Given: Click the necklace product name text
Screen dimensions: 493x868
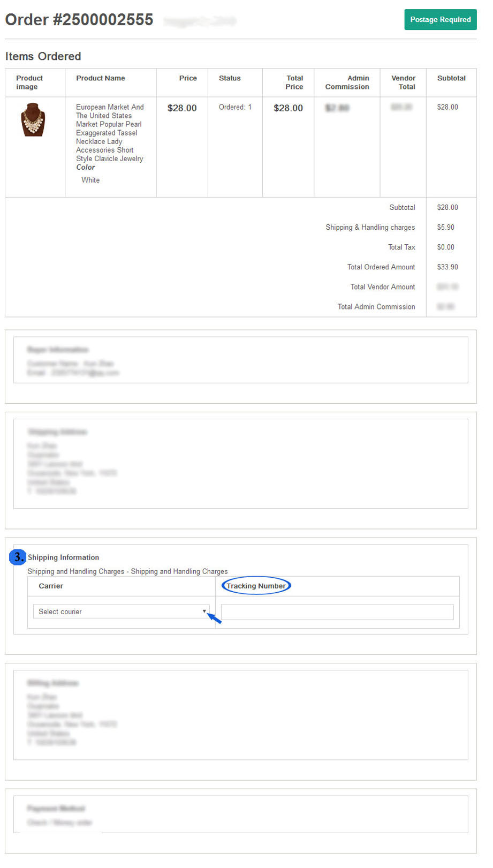Looking at the screenshot, I should [x=109, y=133].
